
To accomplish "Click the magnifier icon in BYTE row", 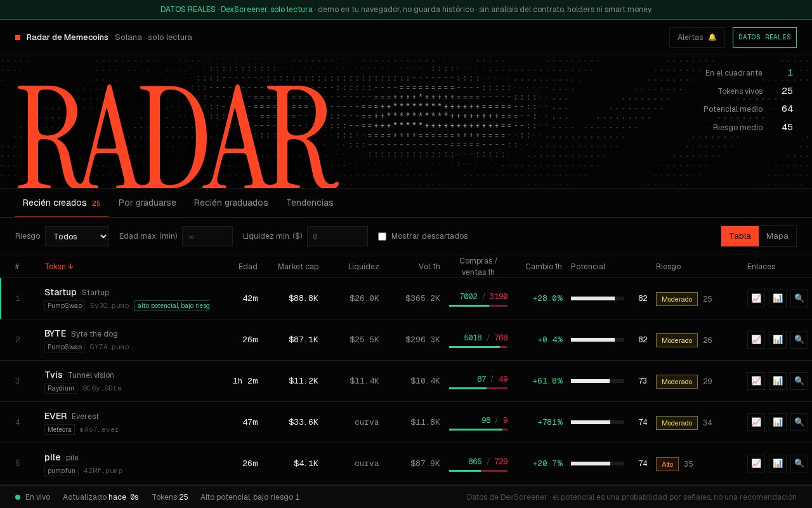I will click(x=799, y=340).
